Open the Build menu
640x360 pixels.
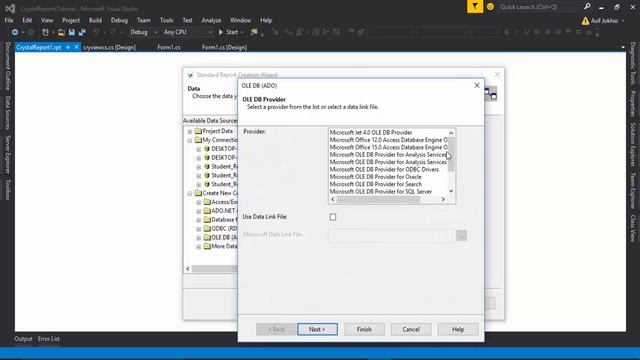click(96, 20)
